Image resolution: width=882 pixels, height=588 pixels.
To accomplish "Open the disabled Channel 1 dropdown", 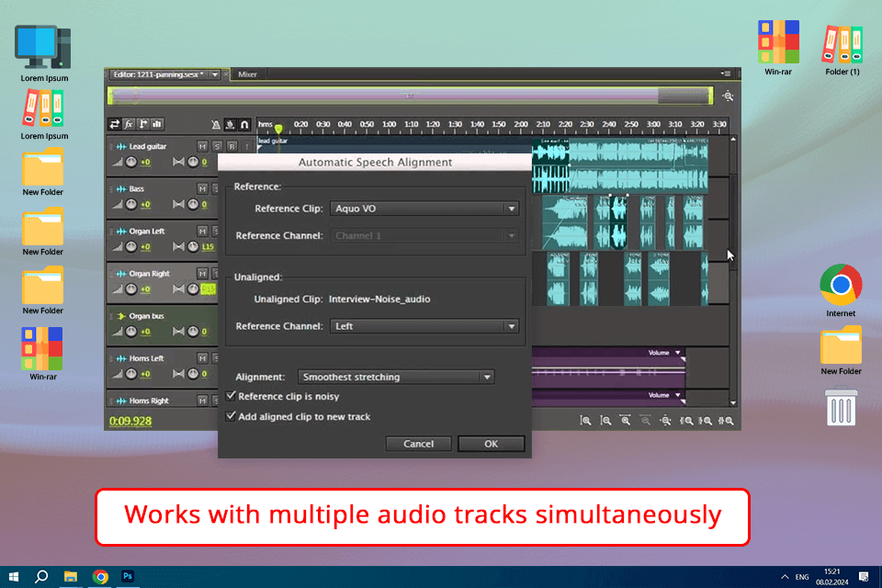I will coord(424,236).
